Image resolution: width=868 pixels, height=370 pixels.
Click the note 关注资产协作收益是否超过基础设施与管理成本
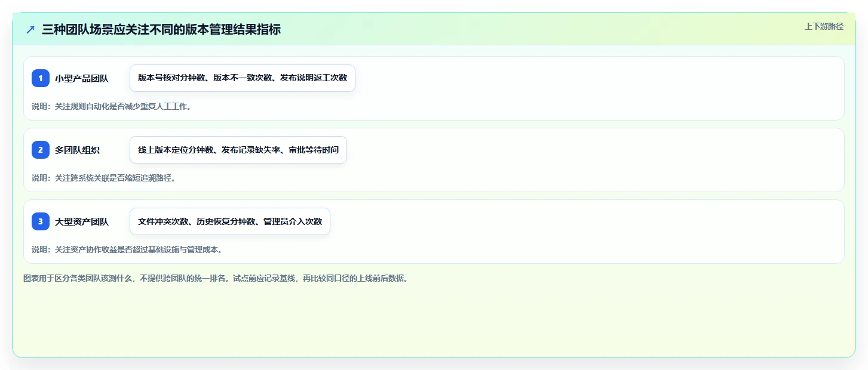point(127,249)
